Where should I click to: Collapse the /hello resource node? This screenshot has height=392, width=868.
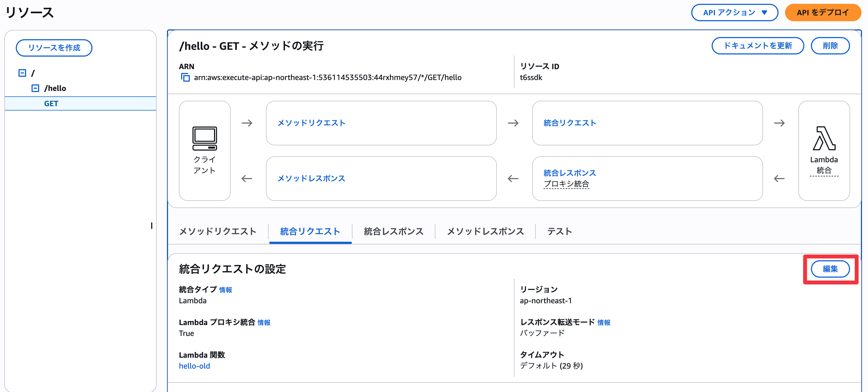click(x=35, y=88)
